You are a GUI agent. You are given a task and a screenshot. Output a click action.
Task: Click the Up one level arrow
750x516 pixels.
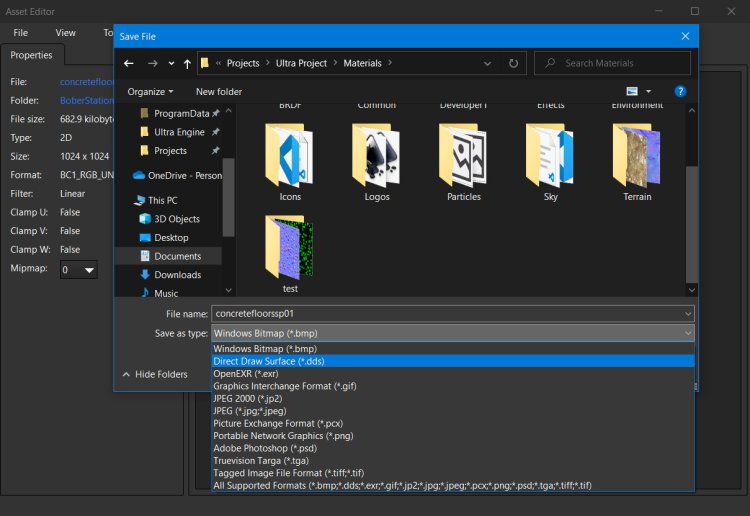(x=187, y=63)
